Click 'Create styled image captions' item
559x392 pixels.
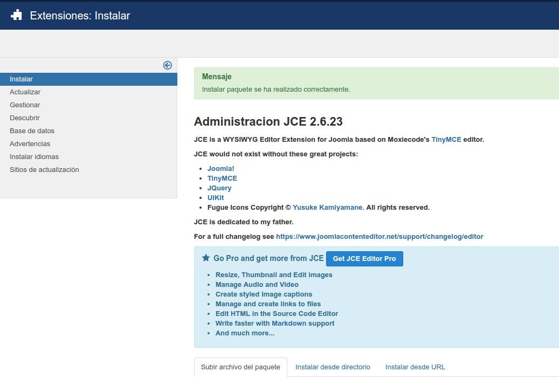coord(264,294)
